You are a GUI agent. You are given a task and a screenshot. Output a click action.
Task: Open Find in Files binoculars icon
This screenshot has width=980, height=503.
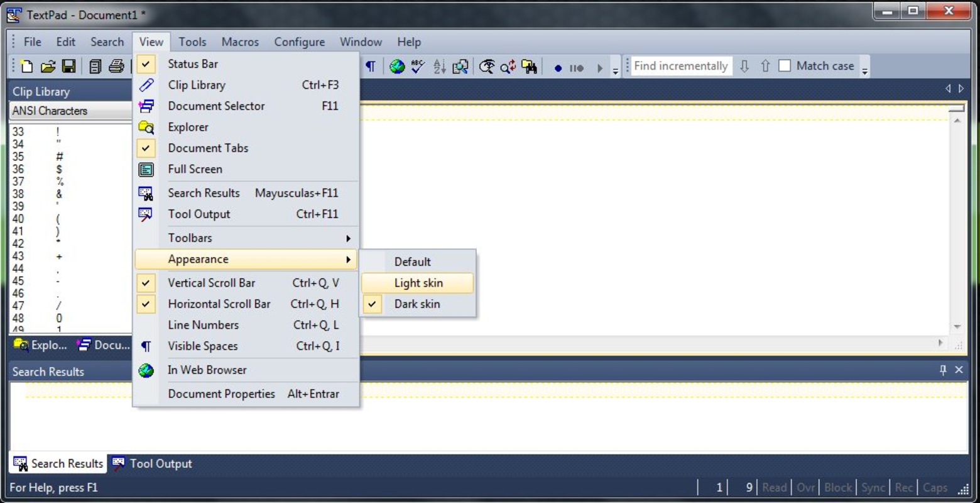tap(530, 66)
